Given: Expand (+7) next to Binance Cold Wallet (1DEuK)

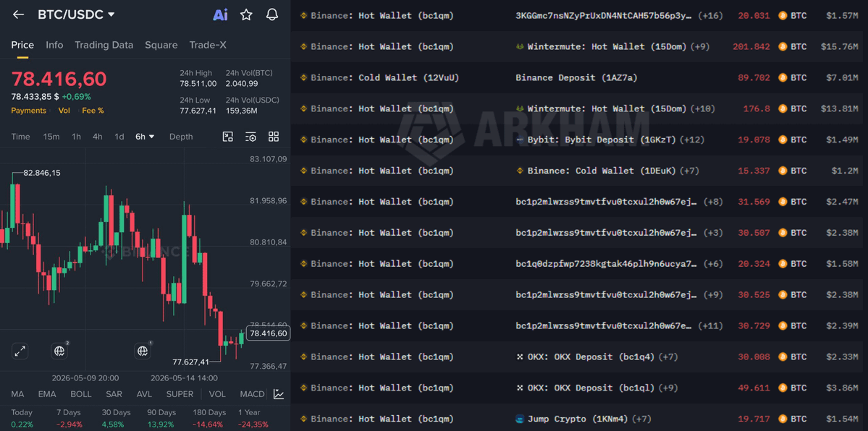Looking at the screenshot, I should pos(689,171).
